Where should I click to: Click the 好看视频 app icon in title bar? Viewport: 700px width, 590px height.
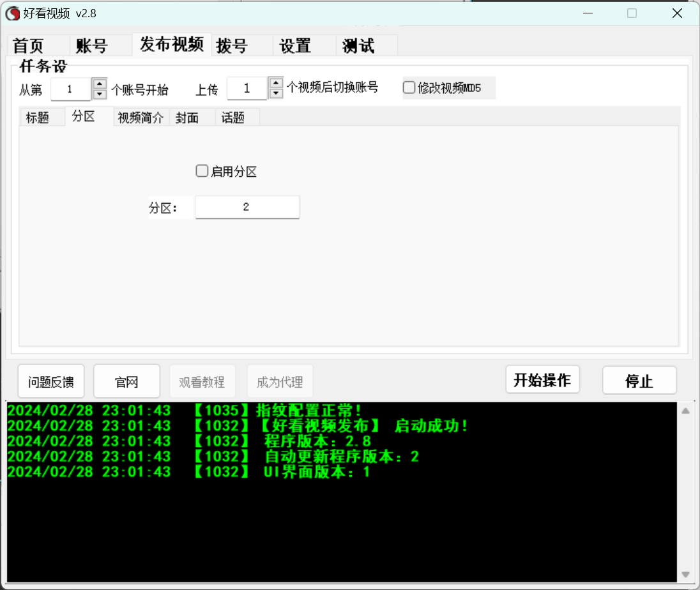coord(13,13)
